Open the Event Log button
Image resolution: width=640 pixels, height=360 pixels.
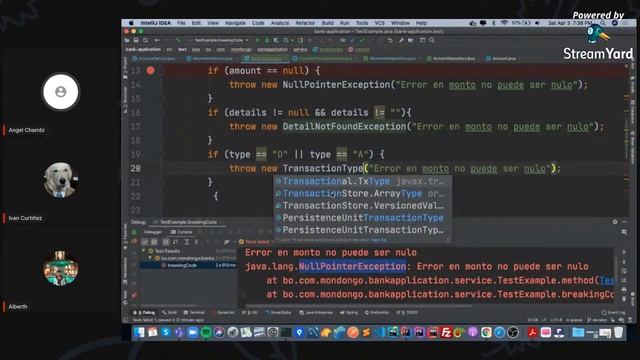pyautogui.click(x=613, y=313)
